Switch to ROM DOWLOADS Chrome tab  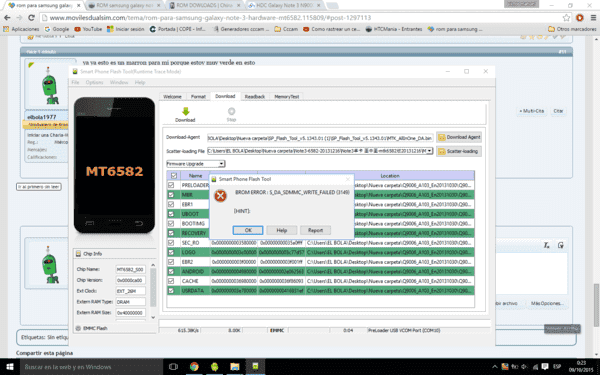[x=205, y=5]
